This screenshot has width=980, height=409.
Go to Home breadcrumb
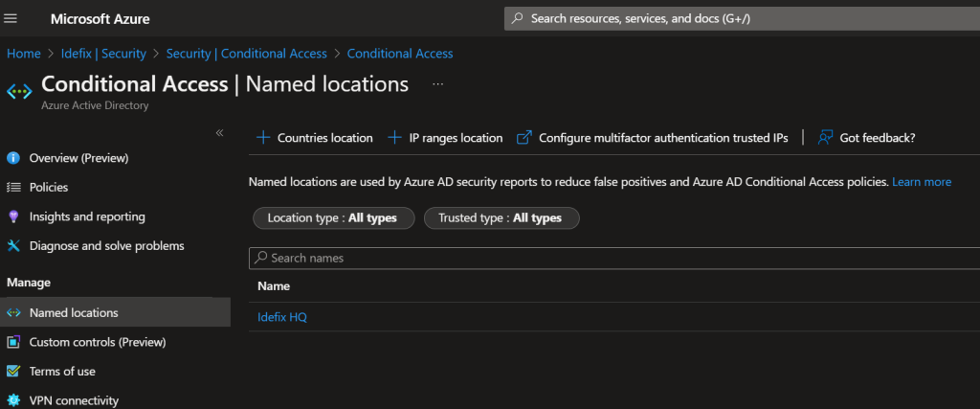24,54
